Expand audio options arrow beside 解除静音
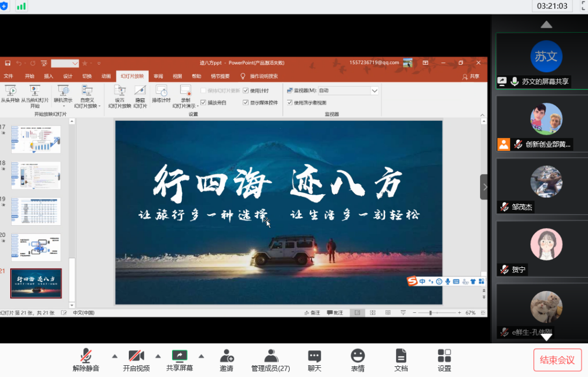588x377 pixels. tap(114, 356)
